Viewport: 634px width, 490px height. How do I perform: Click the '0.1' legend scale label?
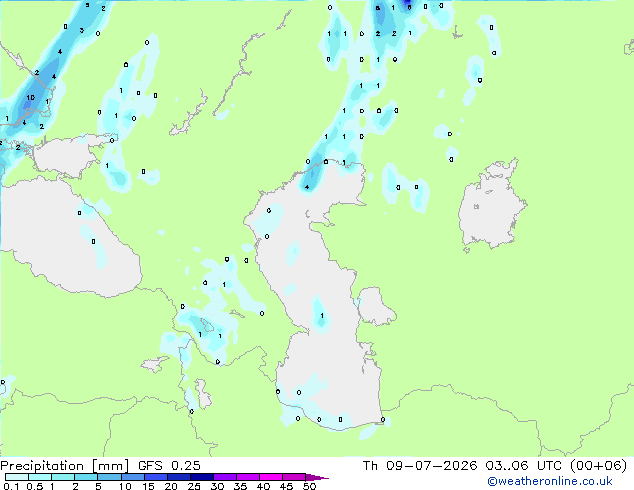click(x=11, y=486)
